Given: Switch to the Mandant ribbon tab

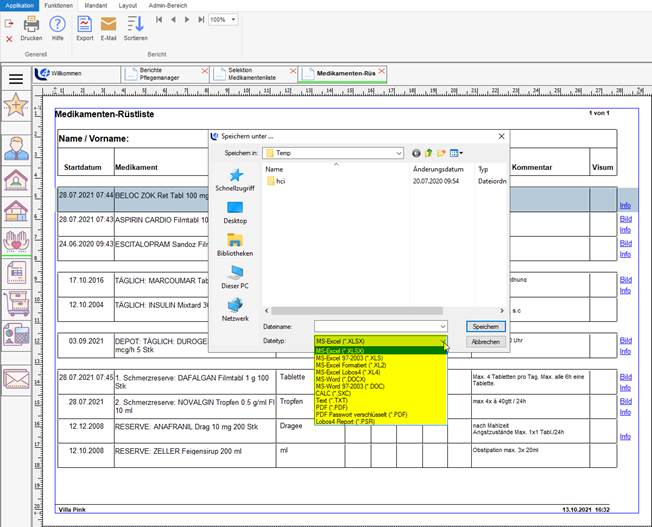Looking at the screenshot, I should 95,5.
